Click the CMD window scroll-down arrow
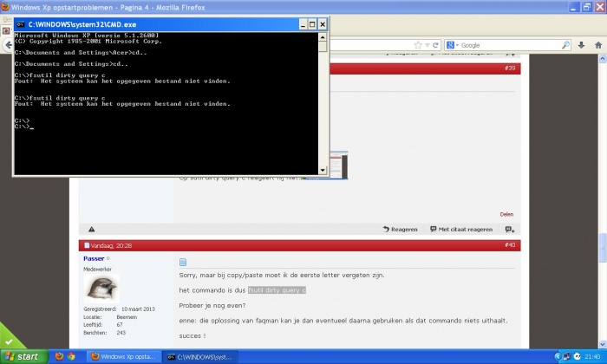The image size is (607, 364). [323, 170]
